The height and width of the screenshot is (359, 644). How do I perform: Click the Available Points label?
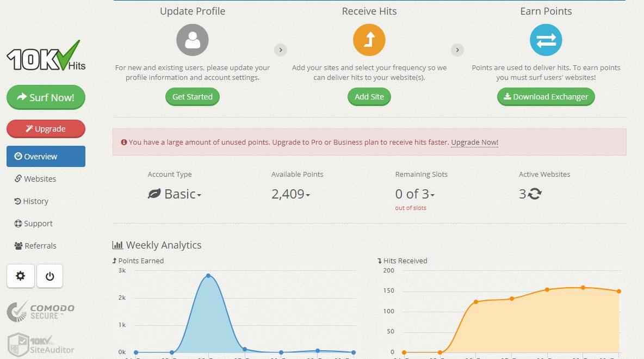point(298,174)
